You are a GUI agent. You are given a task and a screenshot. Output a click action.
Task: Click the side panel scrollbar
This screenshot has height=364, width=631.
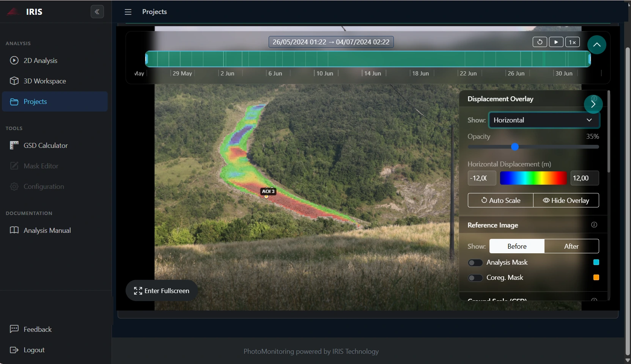click(x=609, y=132)
